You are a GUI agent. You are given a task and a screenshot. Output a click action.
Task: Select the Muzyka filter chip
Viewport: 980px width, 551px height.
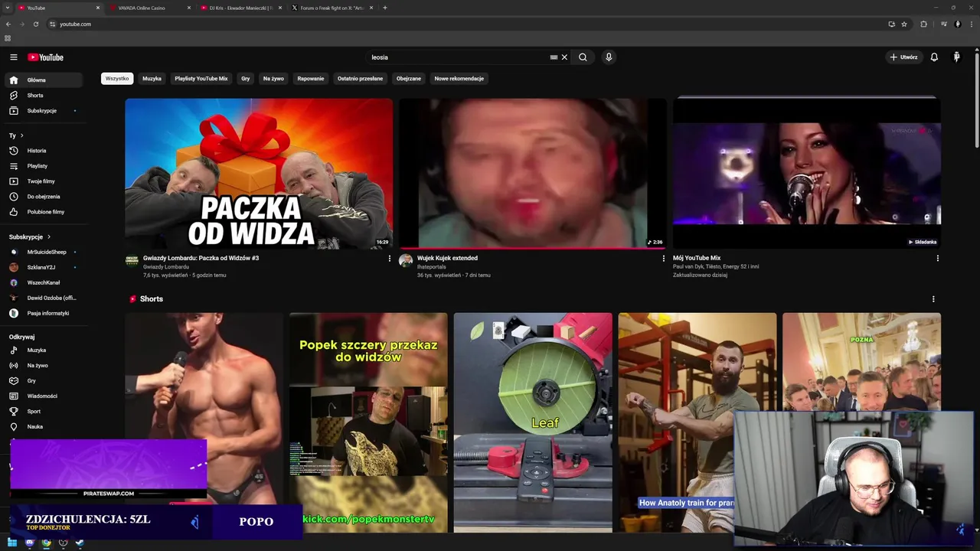coord(152,79)
